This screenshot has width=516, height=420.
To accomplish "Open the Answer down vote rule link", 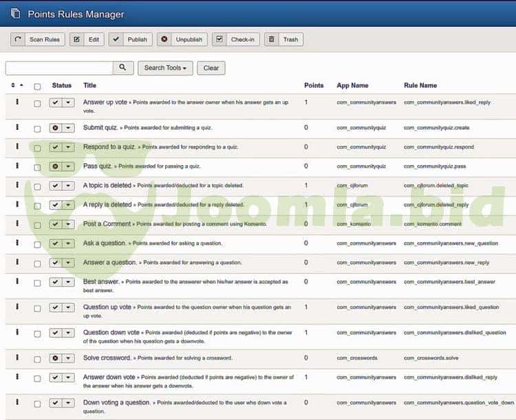I will (x=109, y=377).
